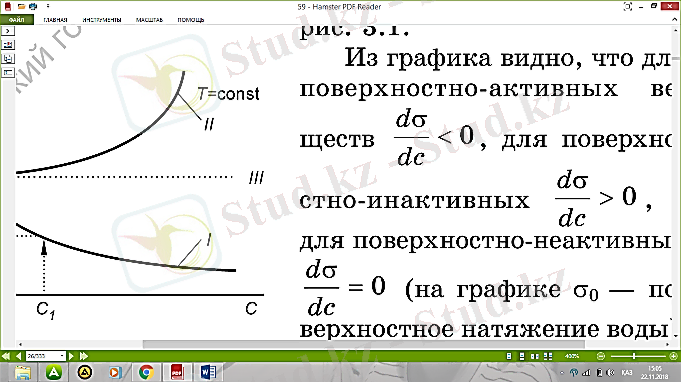The image size is (681, 382).
Task: Open the quick access toolbar customize arrow
Action: (48, 7)
